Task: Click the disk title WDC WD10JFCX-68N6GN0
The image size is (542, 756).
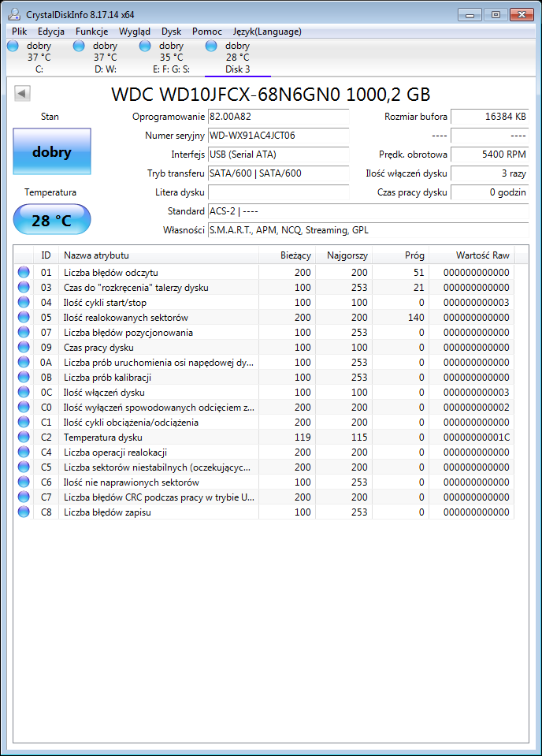Action: point(271,95)
